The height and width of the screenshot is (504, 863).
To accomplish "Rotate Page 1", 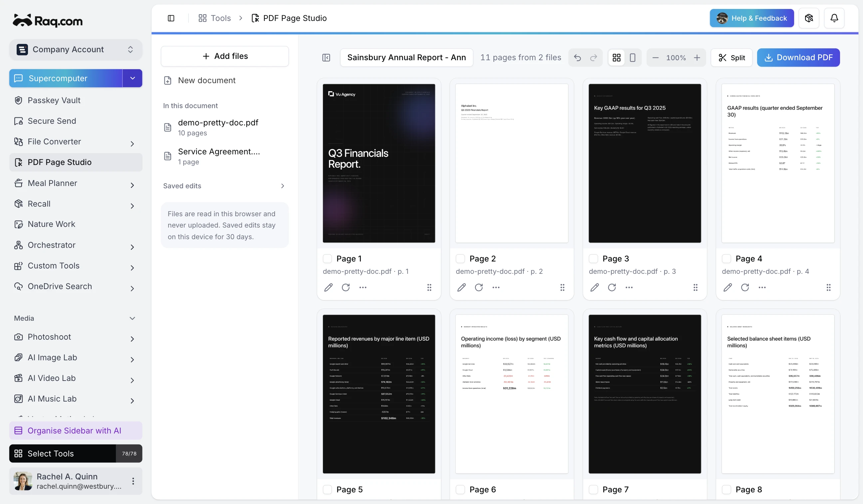I will pyautogui.click(x=346, y=287).
